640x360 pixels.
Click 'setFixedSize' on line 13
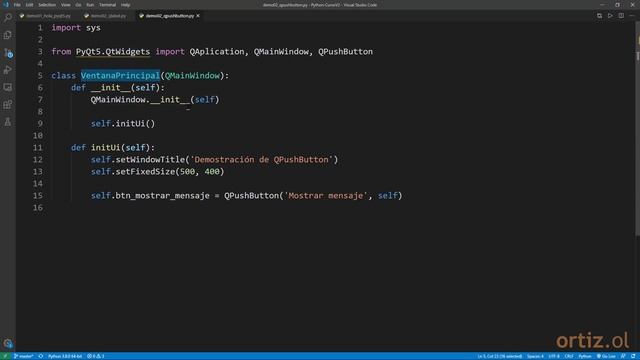pos(145,172)
